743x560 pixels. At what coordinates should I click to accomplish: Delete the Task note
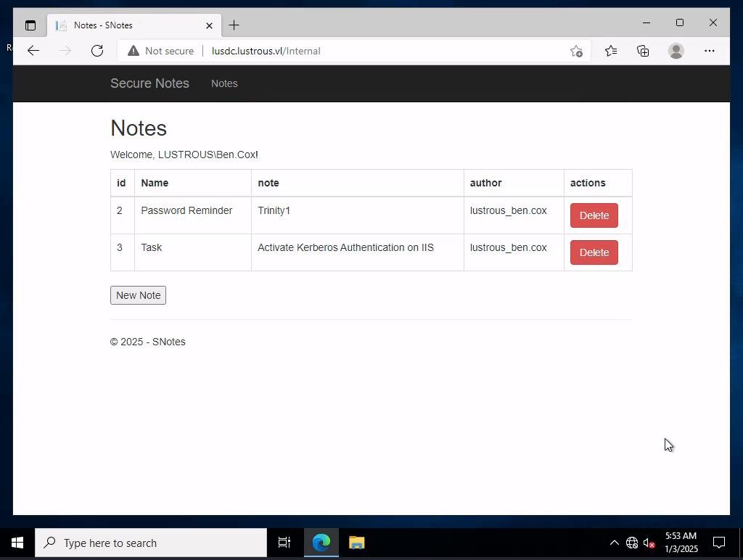click(594, 252)
